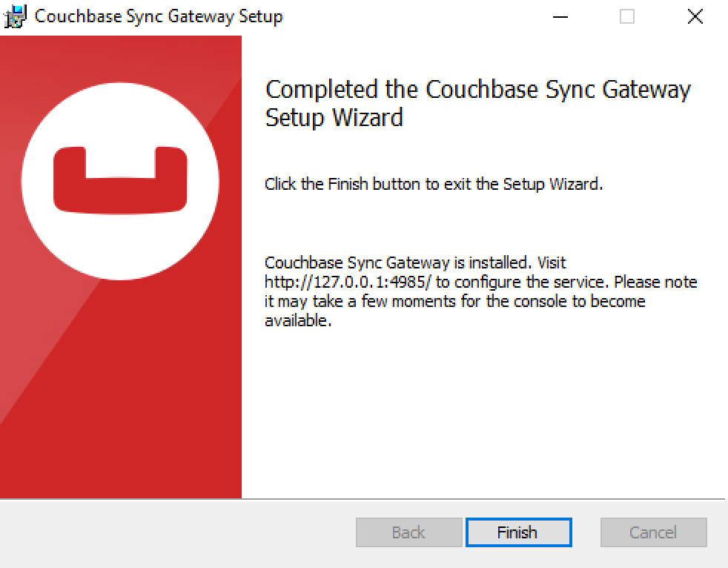Click the blank white area under the message
Image resolution: width=728 pixels, height=568 pixels.
pyautogui.click(x=482, y=415)
